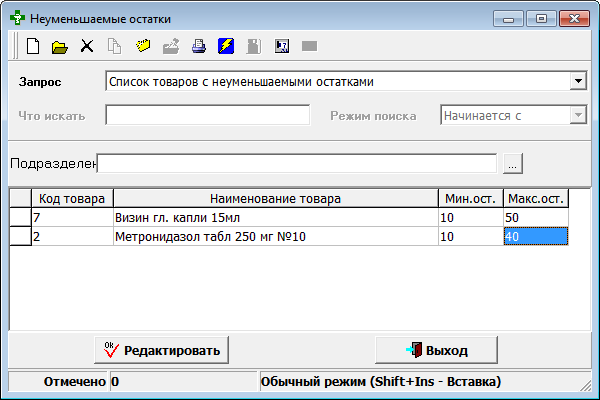
Task: Mark the row selector for Метронидазол
Action: (x=20, y=236)
